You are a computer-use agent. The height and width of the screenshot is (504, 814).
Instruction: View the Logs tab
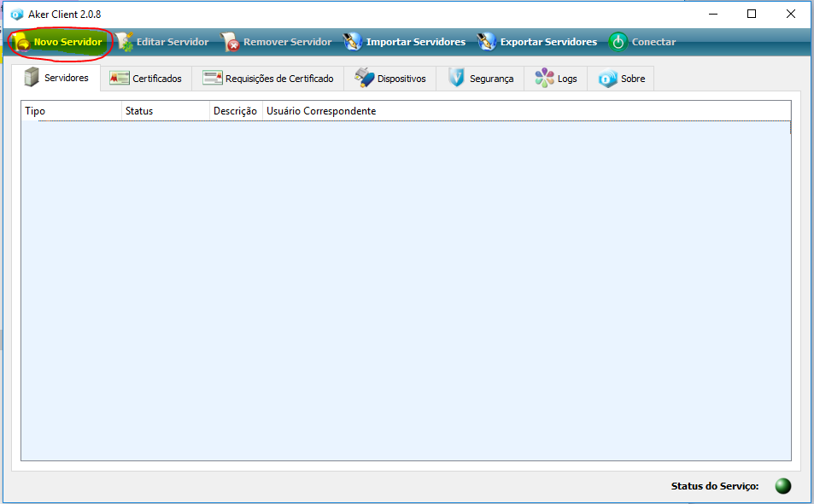556,79
